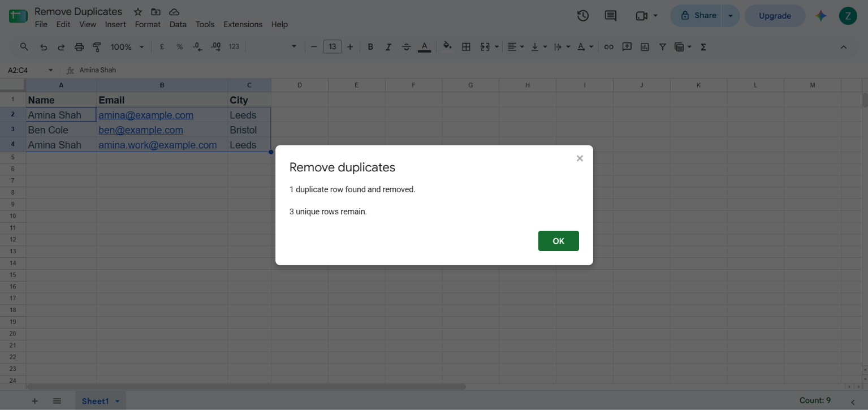Create a filter using the funnel icon
Viewport: 868px width, 410px height.
click(x=662, y=47)
